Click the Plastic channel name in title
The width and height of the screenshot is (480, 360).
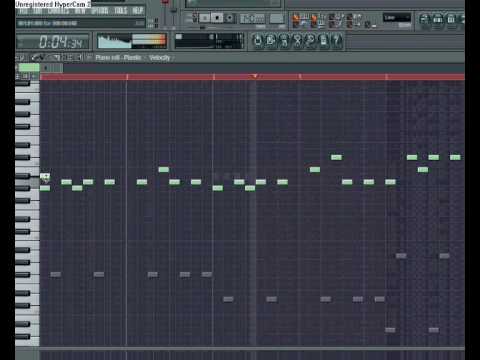(132, 58)
